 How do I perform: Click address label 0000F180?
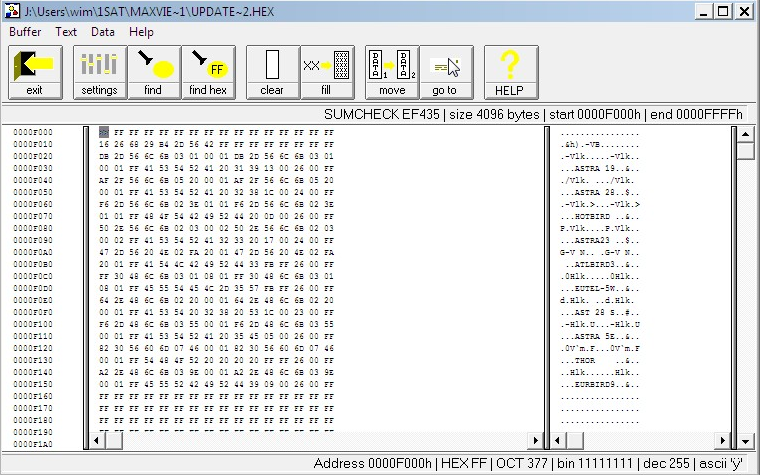click(x=33, y=421)
